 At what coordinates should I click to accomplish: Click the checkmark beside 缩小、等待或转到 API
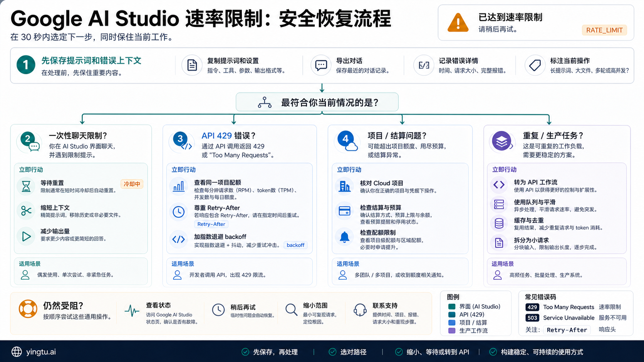point(399,352)
